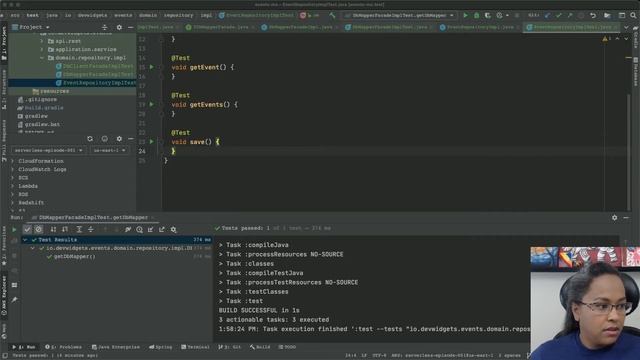Click the webcam video overlay thumbnail
This screenshot has width=640, height=360.
point(585,303)
